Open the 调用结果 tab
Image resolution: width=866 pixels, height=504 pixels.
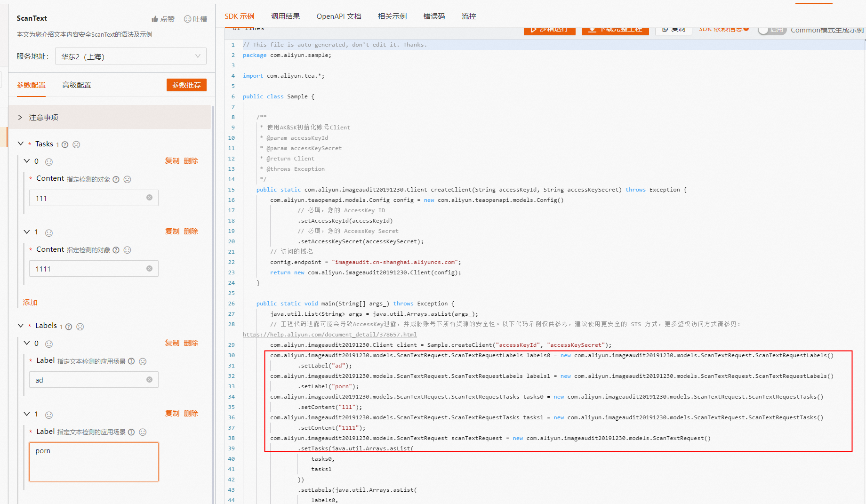285,16
